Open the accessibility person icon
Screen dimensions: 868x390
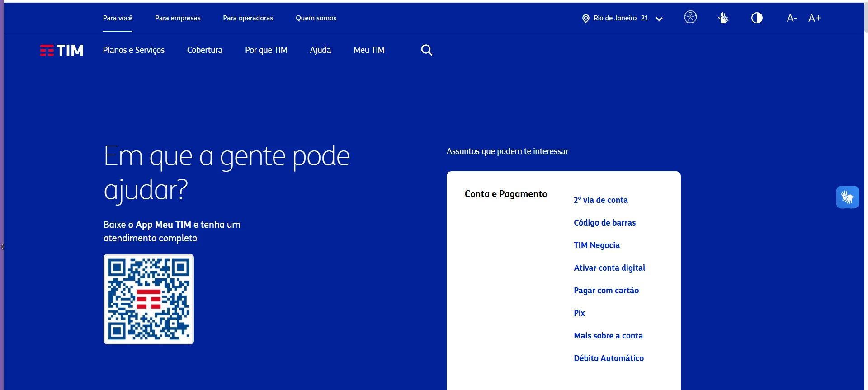pyautogui.click(x=690, y=17)
